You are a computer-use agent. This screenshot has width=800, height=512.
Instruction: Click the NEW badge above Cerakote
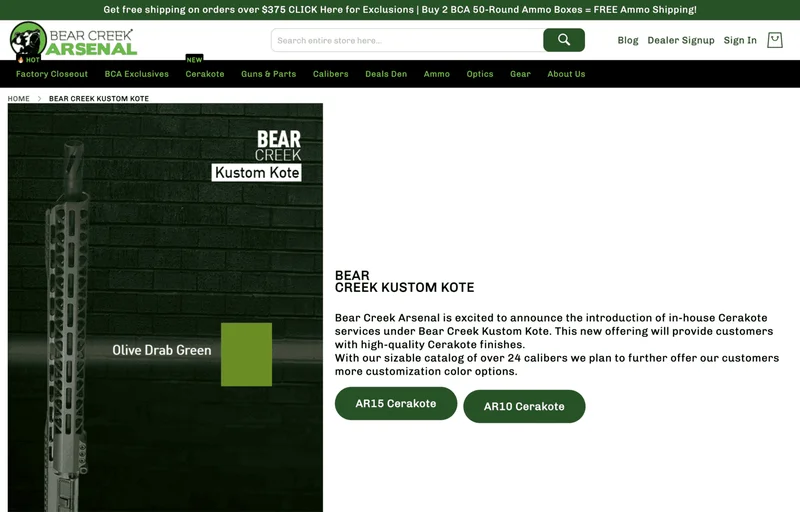(194, 60)
